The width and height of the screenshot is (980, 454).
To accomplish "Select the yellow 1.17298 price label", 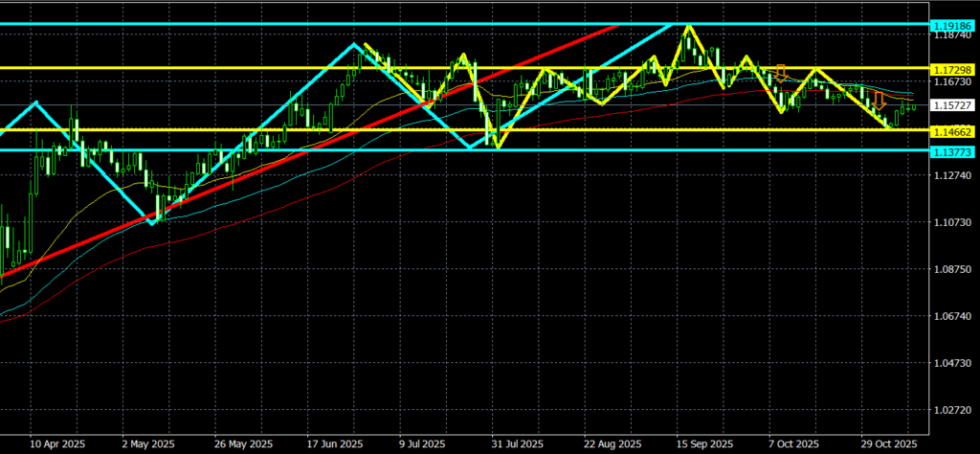I will point(952,69).
